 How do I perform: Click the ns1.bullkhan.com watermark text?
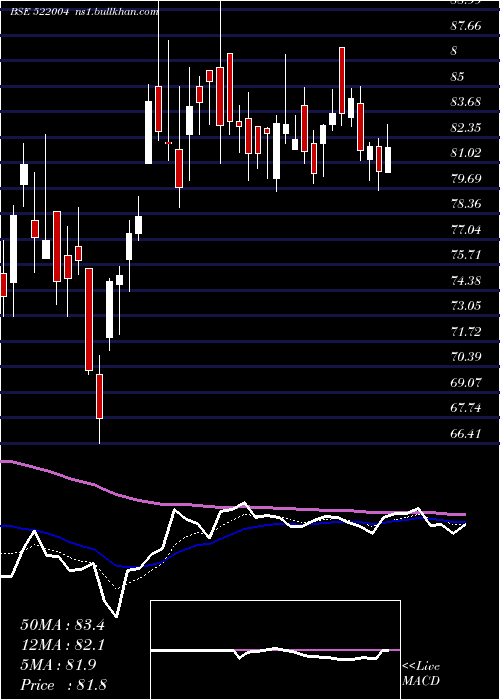pos(115,12)
